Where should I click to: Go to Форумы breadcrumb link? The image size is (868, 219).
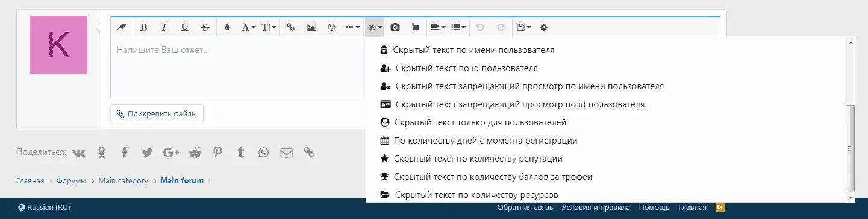click(71, 180)
